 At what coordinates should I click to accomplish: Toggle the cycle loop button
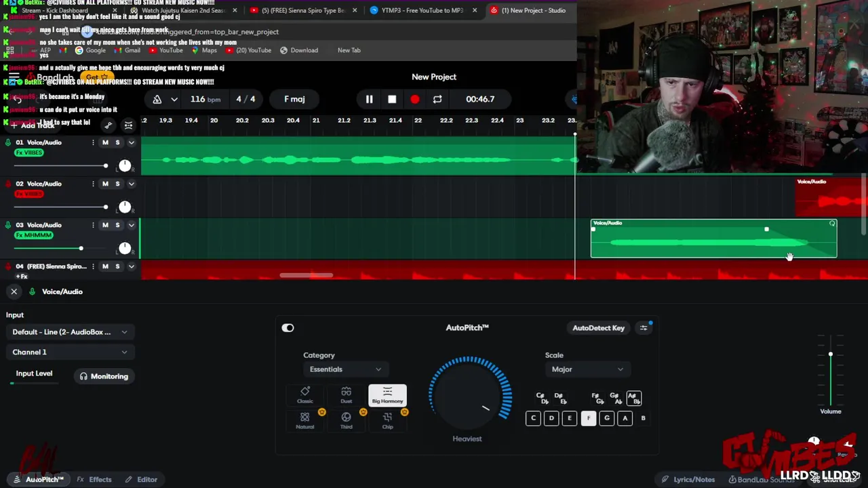(x=437, y=99)
